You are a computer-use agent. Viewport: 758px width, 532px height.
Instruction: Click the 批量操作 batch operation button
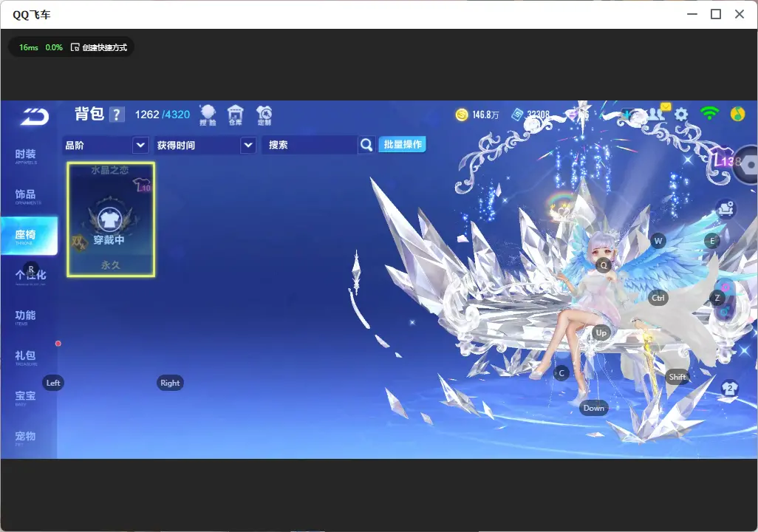(402, 144)
